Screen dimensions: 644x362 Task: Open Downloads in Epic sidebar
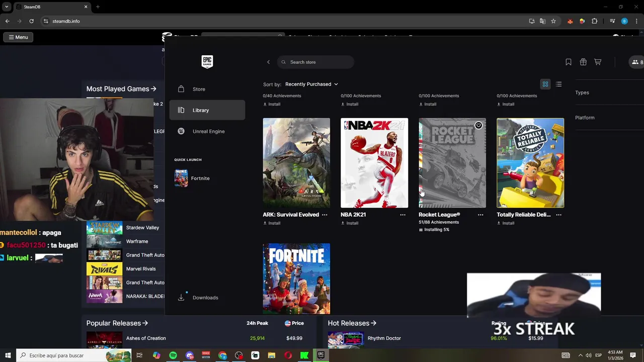point(207,298)
